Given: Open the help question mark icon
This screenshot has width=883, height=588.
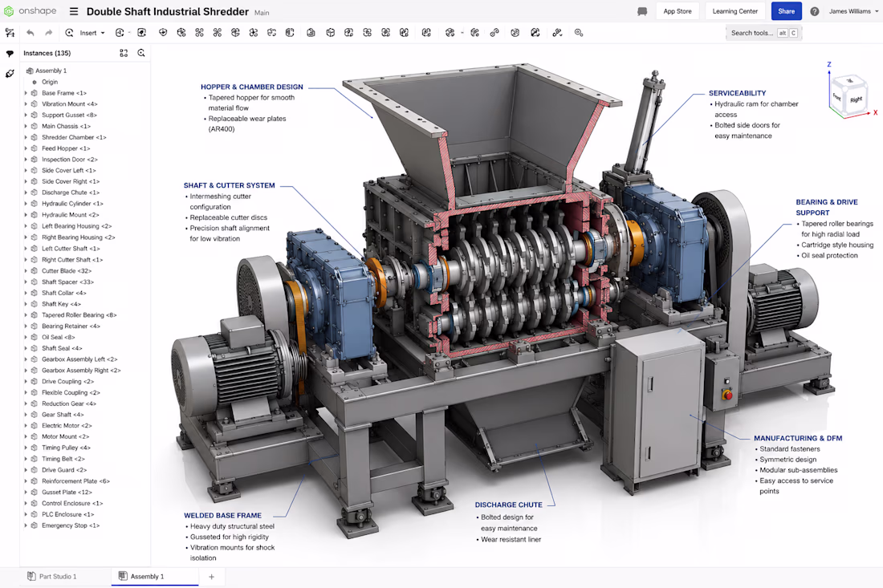Looking at the screenshot, I should 814,11.
